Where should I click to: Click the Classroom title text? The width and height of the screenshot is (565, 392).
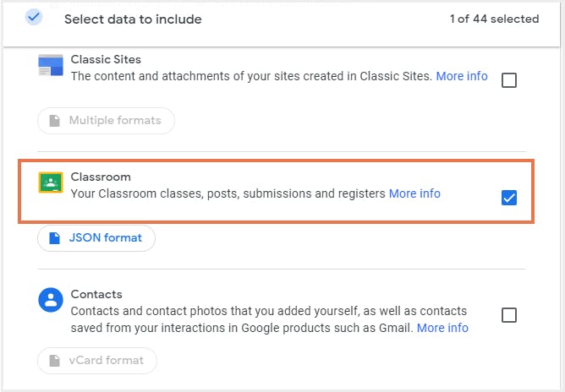(101, 177)
